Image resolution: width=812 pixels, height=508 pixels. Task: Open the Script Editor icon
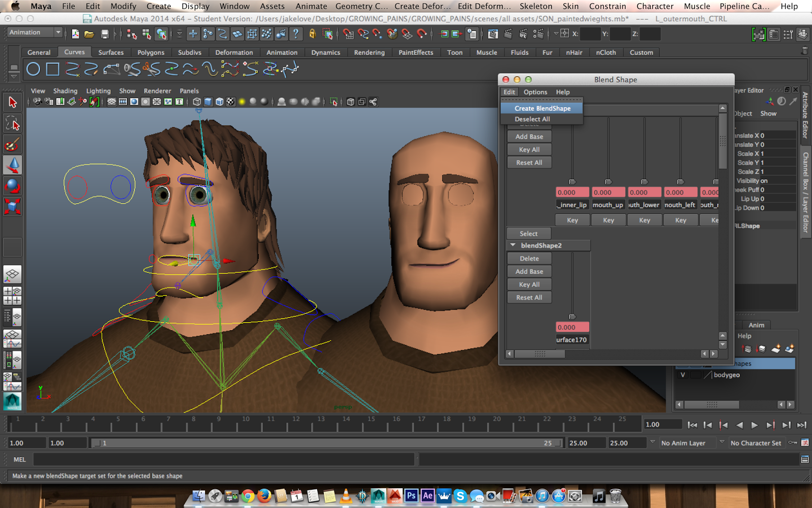[805, 459]
